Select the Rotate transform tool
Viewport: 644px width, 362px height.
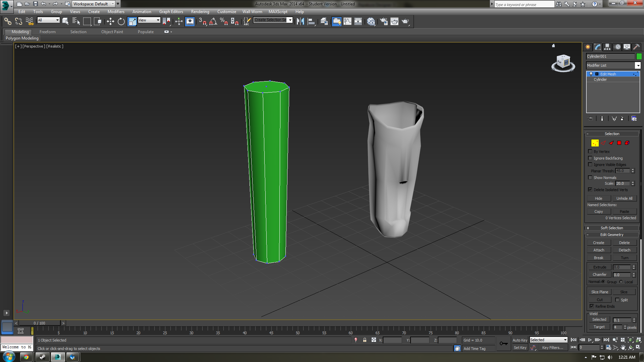tap(121, 22)
